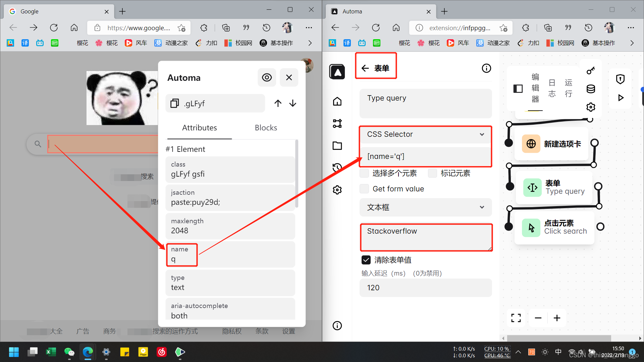Uncheck the 清除表单值 checkbox

click(x=366, y=260)
